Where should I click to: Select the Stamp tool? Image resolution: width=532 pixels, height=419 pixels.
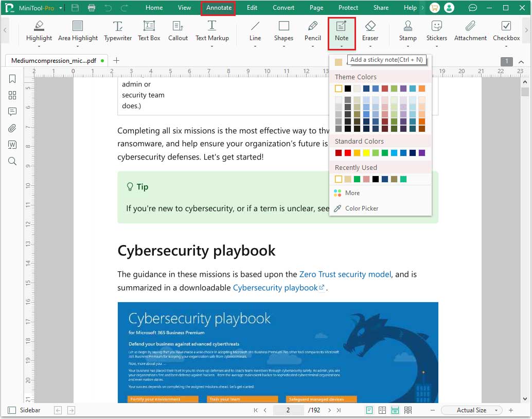pos(408,33)
